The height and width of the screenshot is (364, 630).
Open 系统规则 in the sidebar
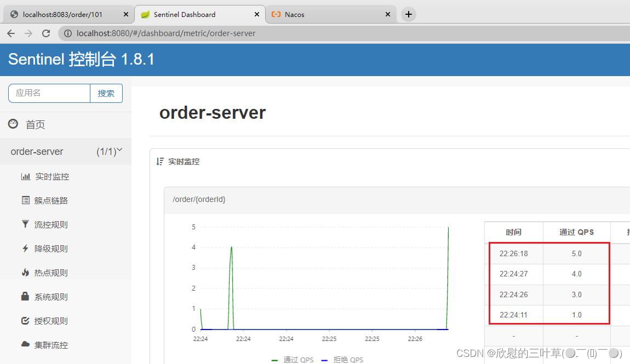51,297
